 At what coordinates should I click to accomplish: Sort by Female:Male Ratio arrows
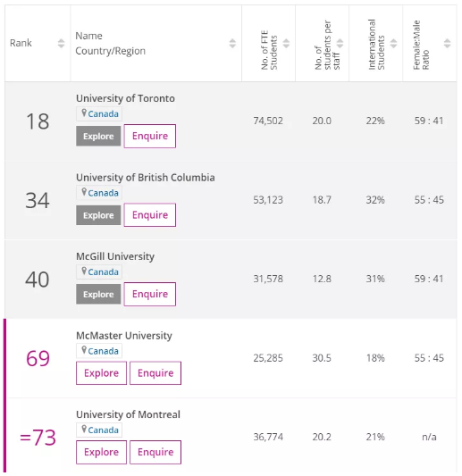pos(447,43)
